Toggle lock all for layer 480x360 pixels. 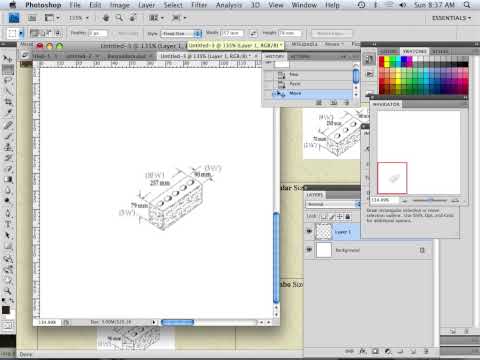pyautogui.click(x=348, y=217)
